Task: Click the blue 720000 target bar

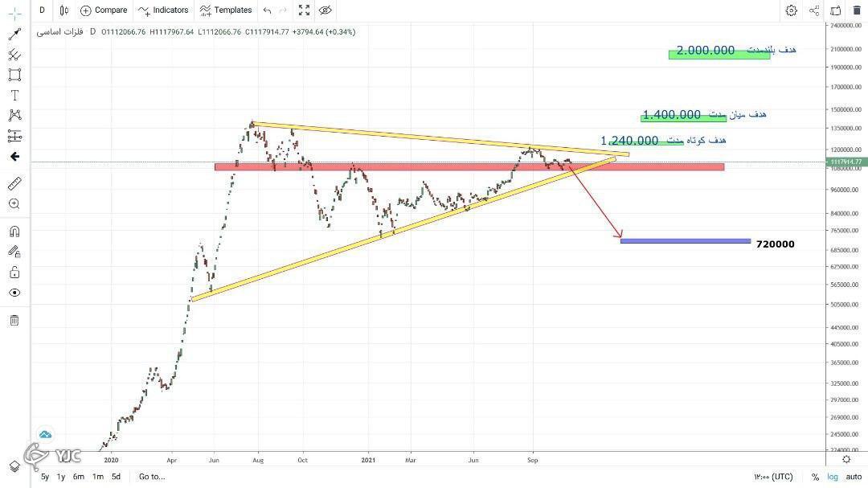Action: [686, 241]
